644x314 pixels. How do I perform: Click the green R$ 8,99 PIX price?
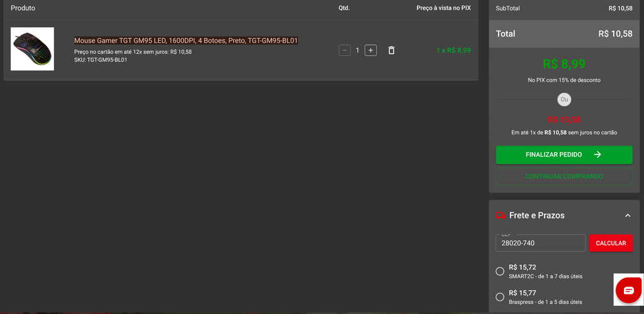coord(563,64)
